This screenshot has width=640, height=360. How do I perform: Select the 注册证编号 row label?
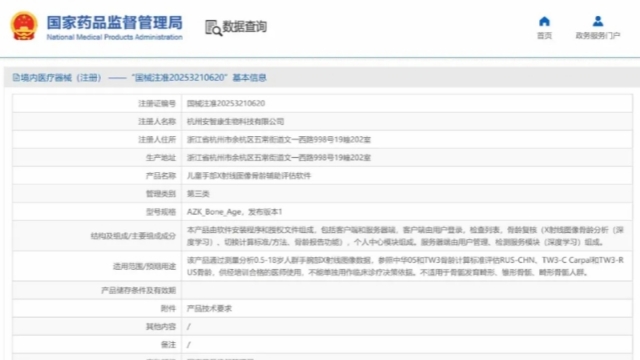[x=157, y=104]
